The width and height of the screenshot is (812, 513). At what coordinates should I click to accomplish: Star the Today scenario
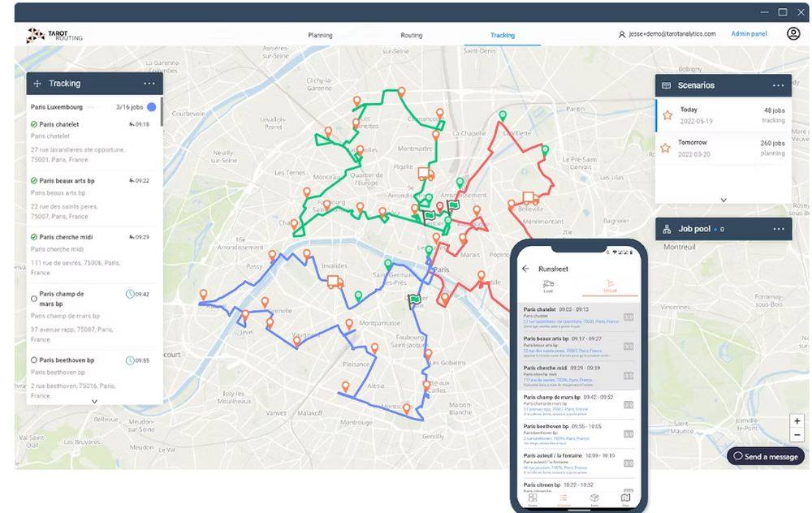click(667, 115)
